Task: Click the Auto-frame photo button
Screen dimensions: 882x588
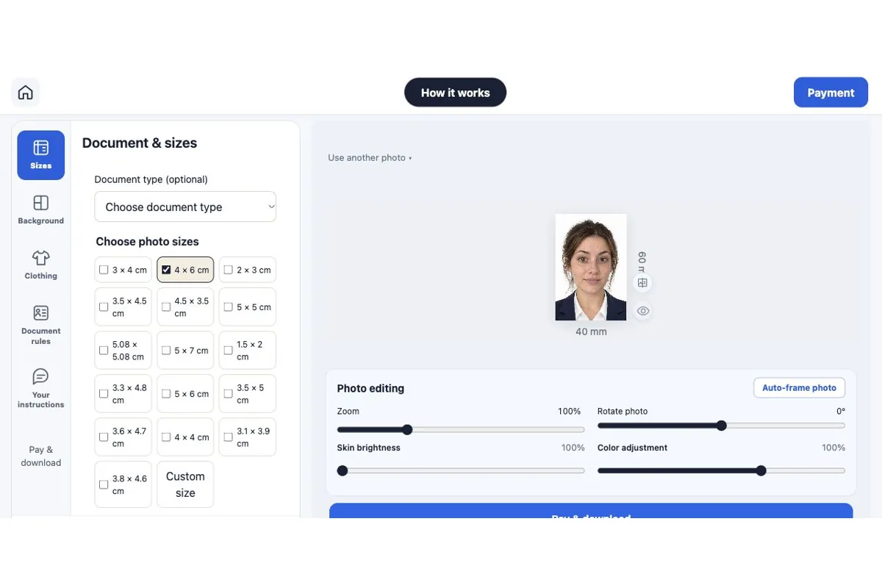Action: coord(799,387)
